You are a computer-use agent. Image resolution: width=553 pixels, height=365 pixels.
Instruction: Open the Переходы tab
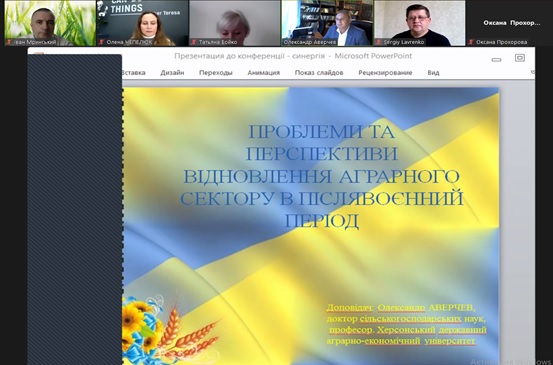215,73
